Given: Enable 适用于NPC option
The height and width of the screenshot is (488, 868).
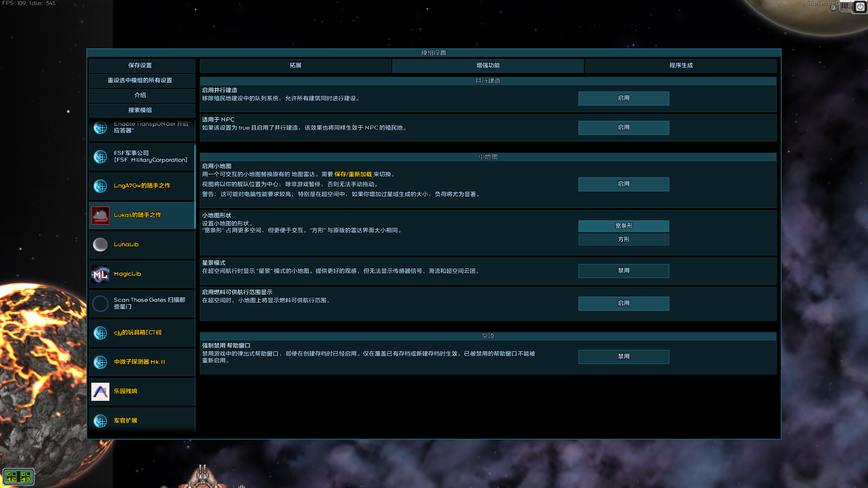Looking at the screenshot, I should tap(623, 127).
